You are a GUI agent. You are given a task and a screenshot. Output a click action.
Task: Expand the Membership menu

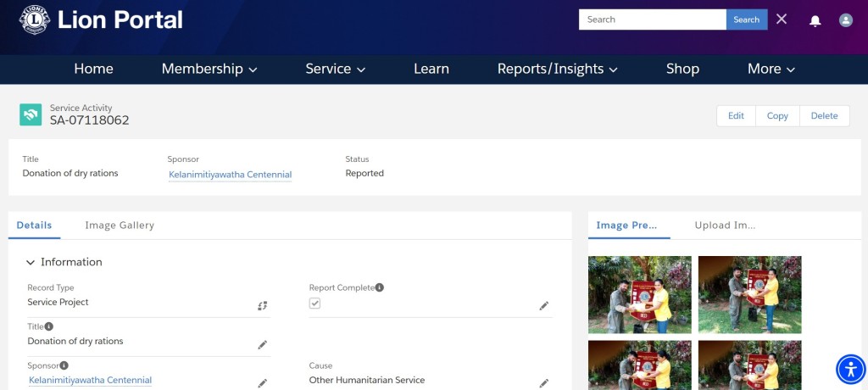click(x=209, y=69)
